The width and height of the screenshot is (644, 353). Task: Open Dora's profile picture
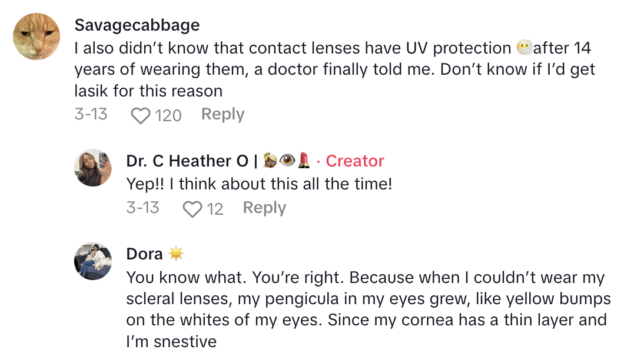(x=93, y=261)
